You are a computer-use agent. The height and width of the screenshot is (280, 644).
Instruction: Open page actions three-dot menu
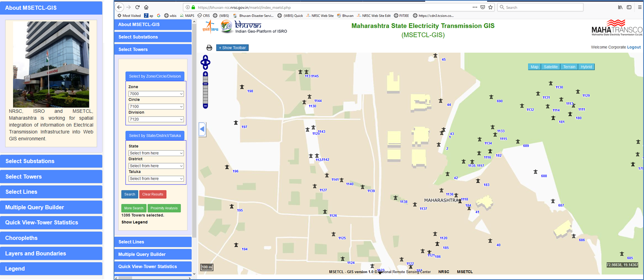[x=475, y=7]
